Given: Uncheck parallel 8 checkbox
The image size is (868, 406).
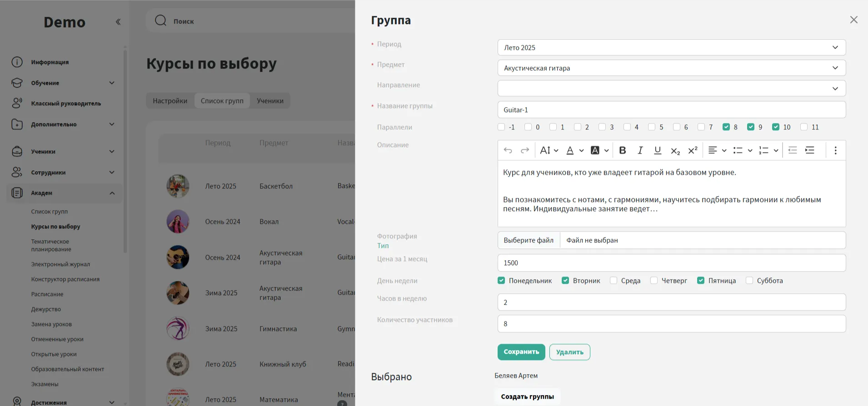Looking at the screenshot, I should 726,127.
